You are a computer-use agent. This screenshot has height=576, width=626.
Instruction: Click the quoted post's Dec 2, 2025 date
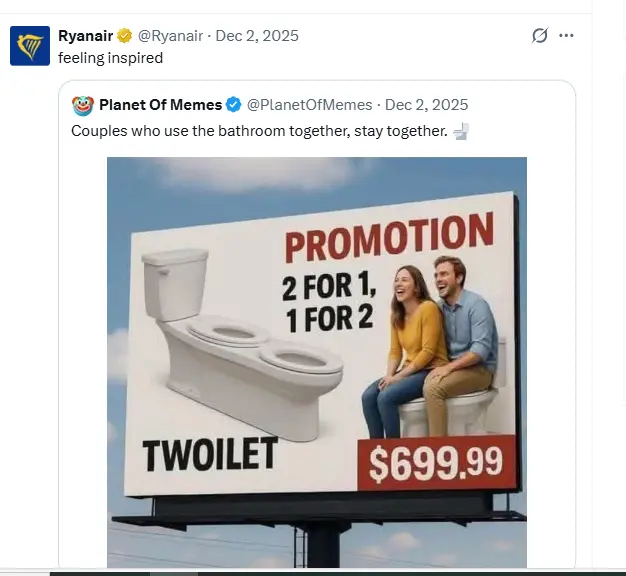click(426, 105)
